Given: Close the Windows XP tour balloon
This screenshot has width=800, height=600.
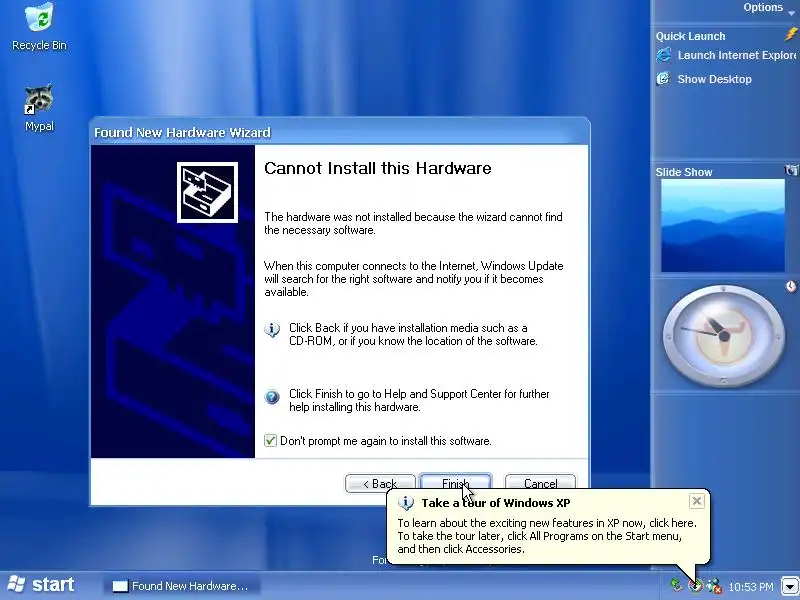Looking at the screenshot, I should coord(696,501).
